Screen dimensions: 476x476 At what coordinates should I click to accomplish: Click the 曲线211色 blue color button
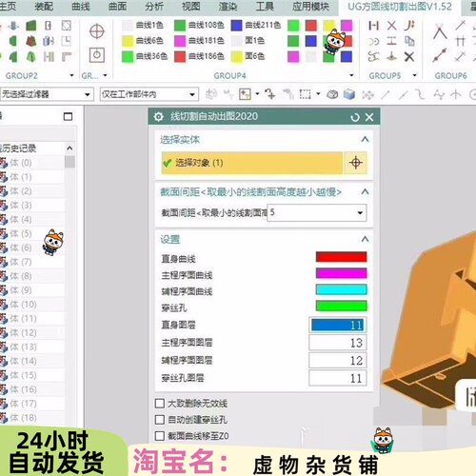coord(256,25)
